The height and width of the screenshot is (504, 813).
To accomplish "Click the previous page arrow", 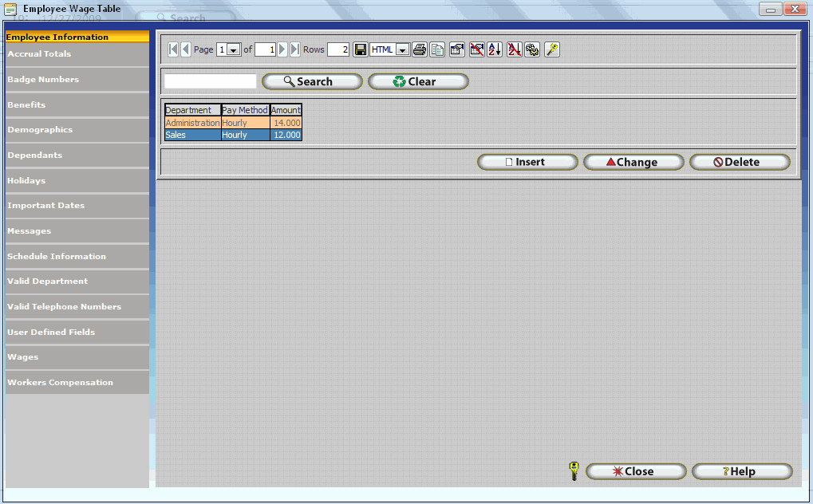I will tap(186, 49).
